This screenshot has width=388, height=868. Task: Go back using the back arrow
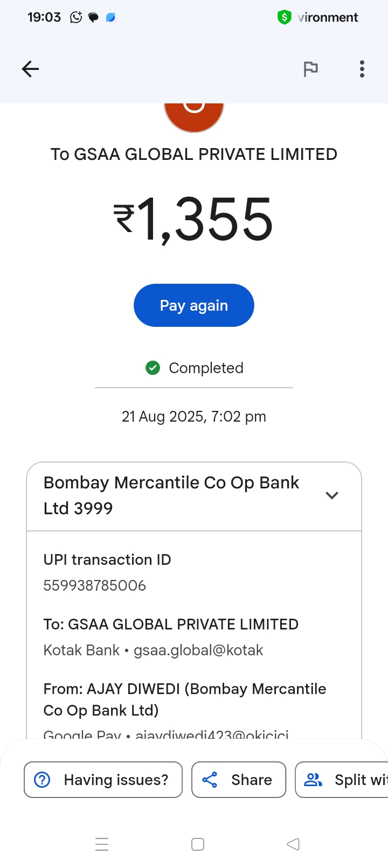pyautogui.click(x=30, y=69)
